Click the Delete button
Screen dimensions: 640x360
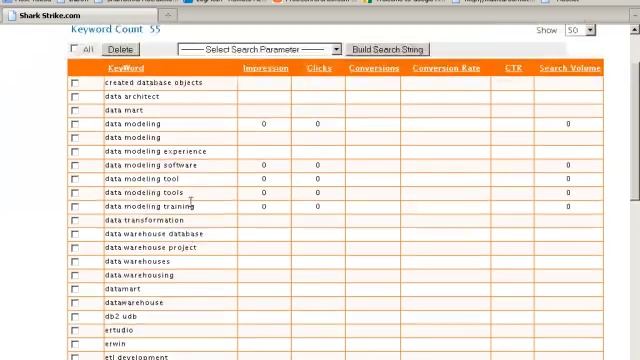pos(120,49)
